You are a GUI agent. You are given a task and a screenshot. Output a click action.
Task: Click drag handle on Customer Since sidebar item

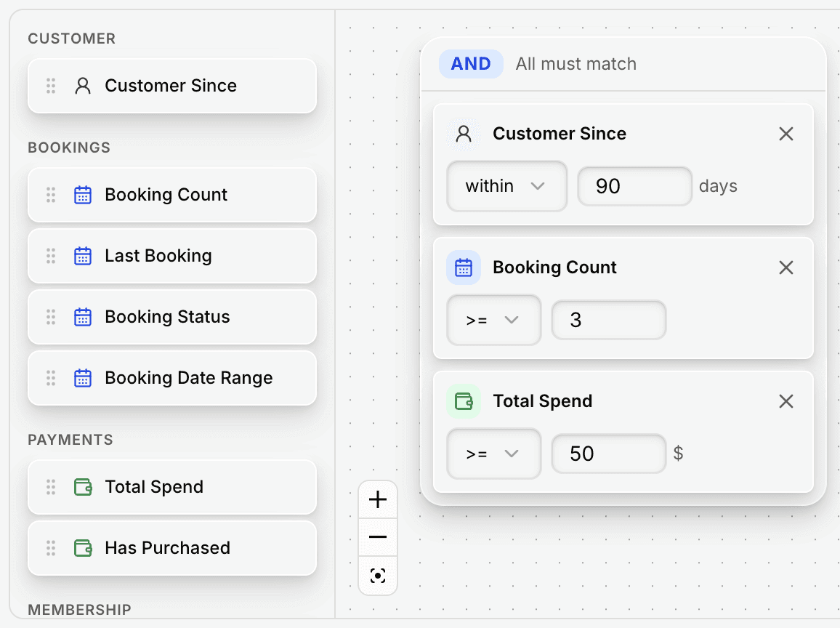click(x=51, y=86)
